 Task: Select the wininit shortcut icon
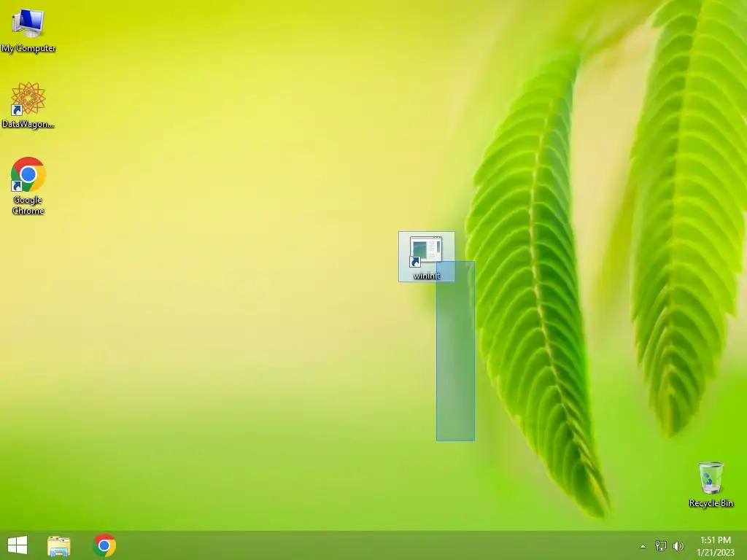(426, 257)
